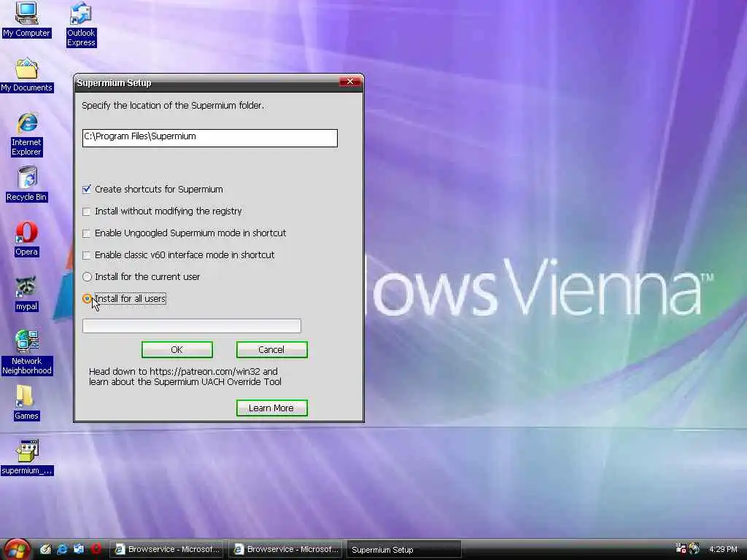Launch Opera browser desktop icon

(26, 239)
